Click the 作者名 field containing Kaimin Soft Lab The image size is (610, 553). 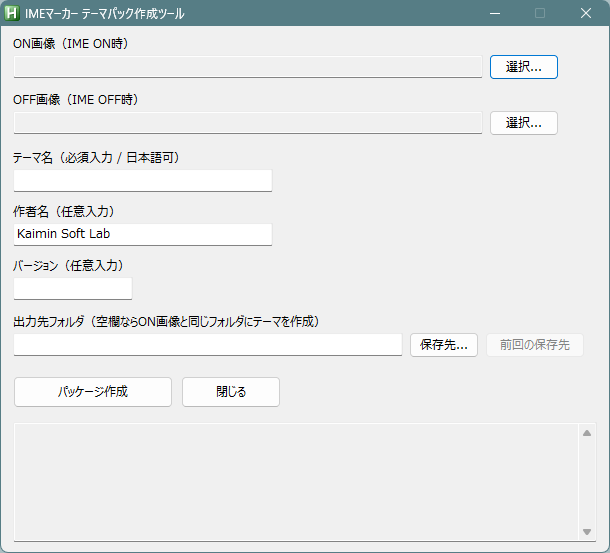pos(143,234)
